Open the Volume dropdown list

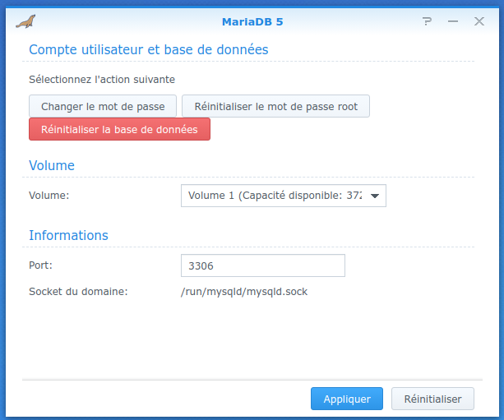pyautogui.click(x=283, y=196)
